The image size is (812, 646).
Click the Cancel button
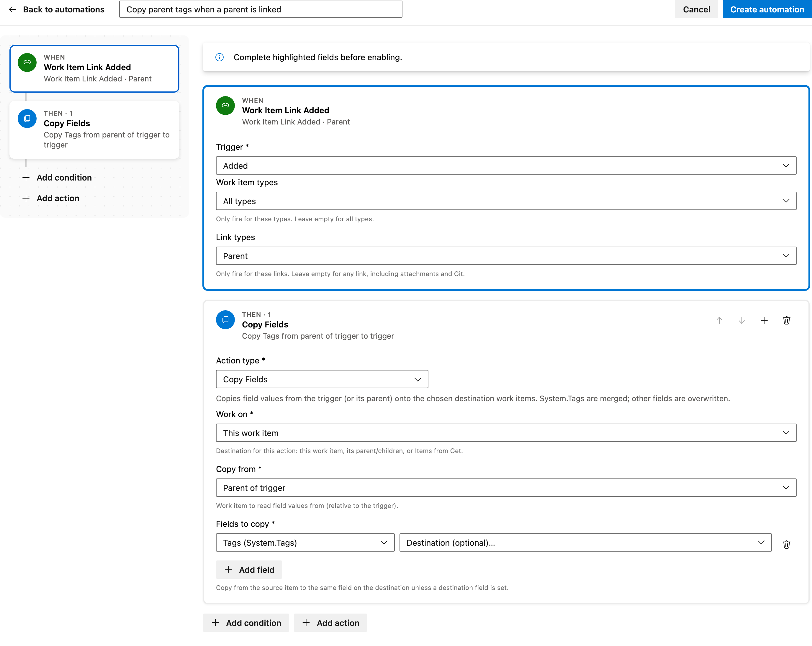click(x=696, y=9)
